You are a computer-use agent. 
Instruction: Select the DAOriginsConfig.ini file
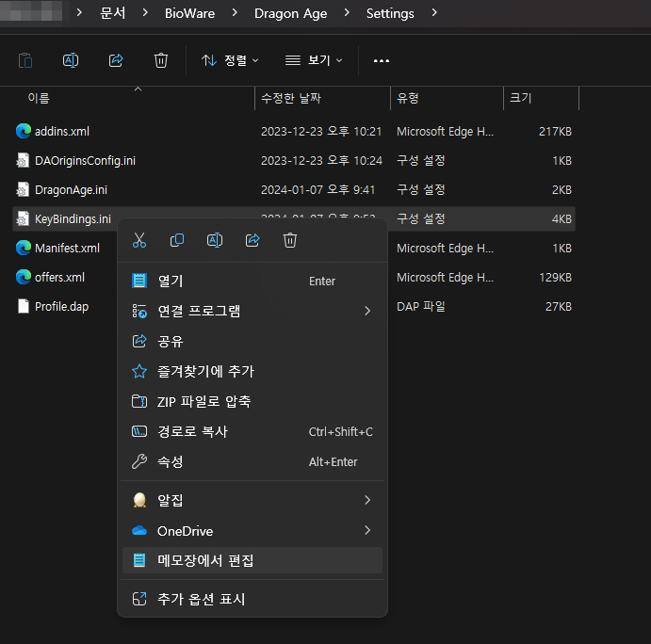tap(85, 161)
